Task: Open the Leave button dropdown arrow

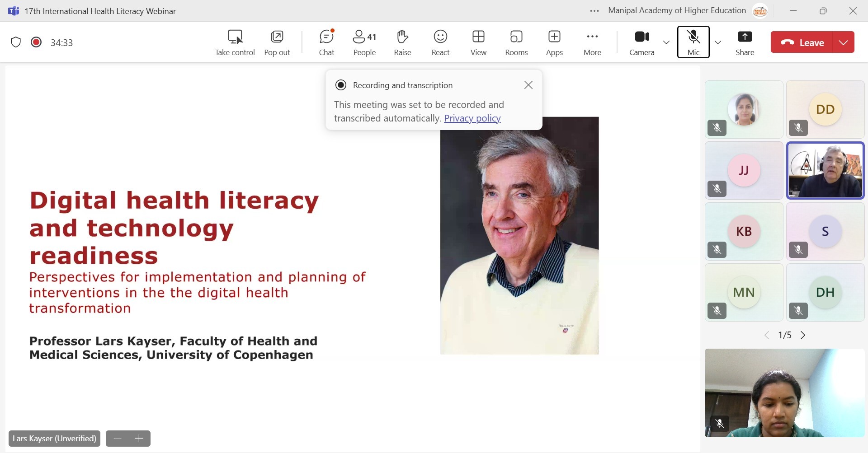Action: (843, 42)
